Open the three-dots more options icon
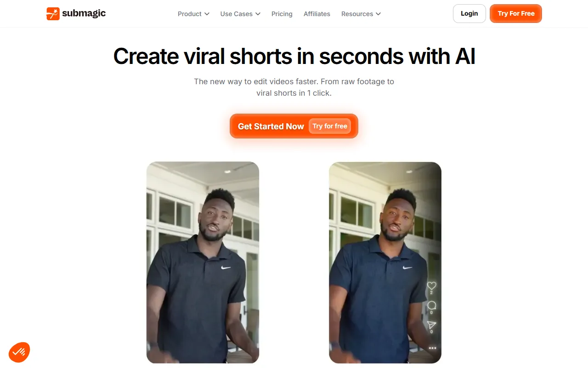This screenshot has height=368, width=588. [x=432, y=348]
